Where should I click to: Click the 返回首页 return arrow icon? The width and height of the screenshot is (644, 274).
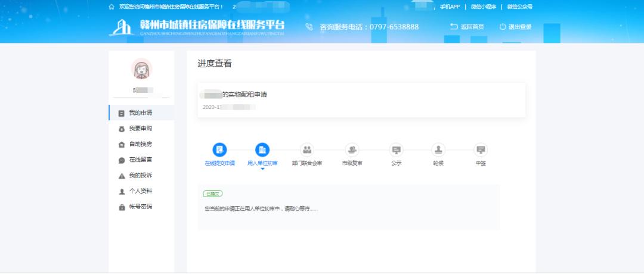[x=454, y=27]
